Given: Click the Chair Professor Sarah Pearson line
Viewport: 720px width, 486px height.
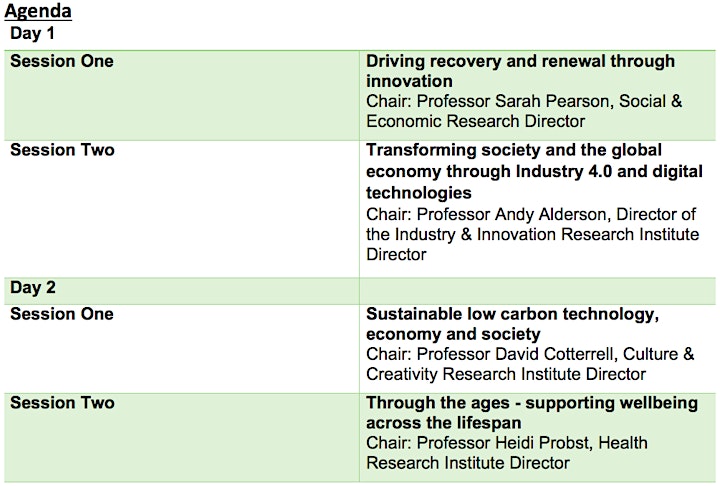Looking at the screenshot, I should pyautogui.click(x=524, y=101).
